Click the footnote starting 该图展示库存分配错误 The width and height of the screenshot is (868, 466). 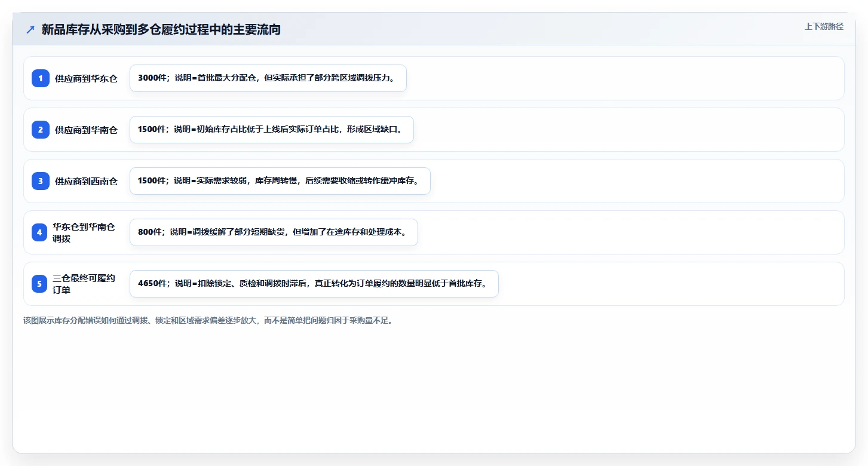[208, 320]
